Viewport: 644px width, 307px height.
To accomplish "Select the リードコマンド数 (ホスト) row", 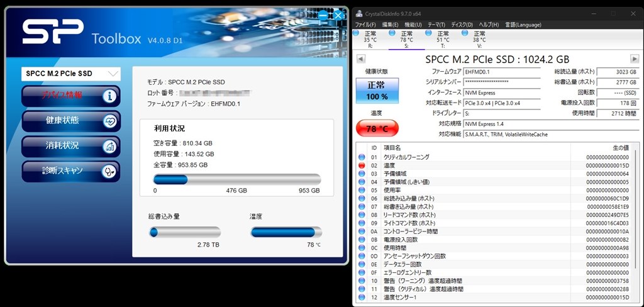I will point(494,215).
